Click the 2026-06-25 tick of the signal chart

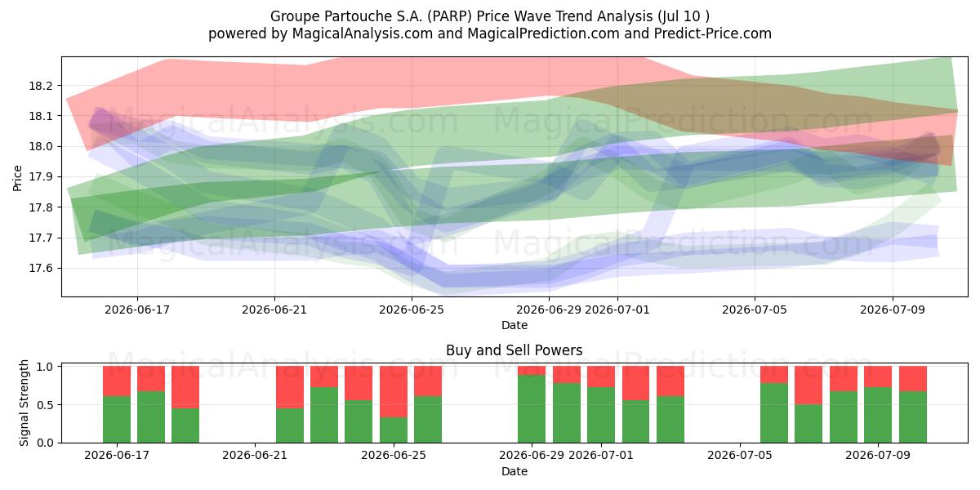click(394, 456)
